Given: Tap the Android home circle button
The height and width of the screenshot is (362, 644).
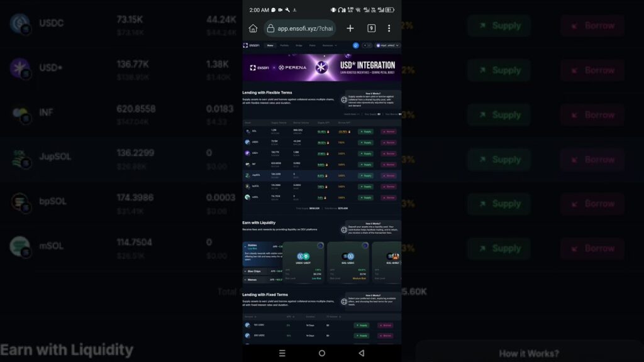Looking at the screenshot, I should [x=322, y=353].
